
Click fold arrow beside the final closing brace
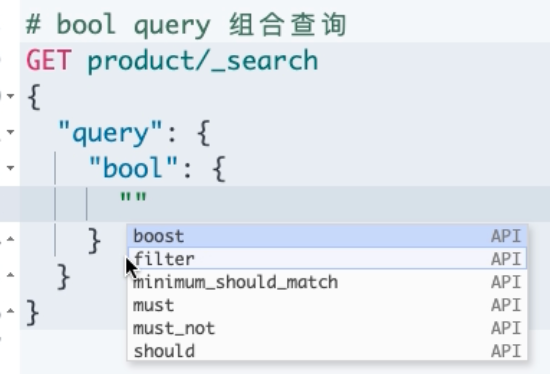[x=11, y=311]
